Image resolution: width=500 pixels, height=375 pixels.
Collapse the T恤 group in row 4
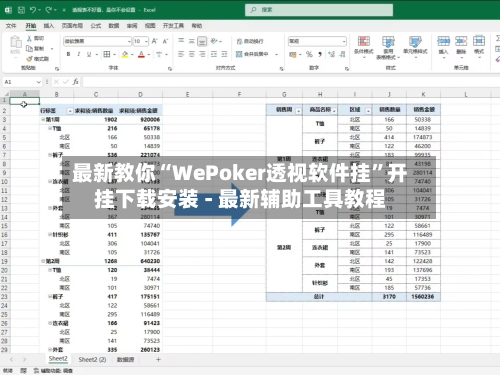tap(50, 128)
